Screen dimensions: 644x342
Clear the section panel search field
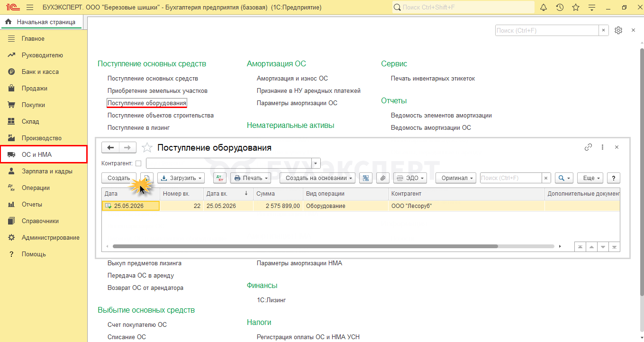[603, 30]
